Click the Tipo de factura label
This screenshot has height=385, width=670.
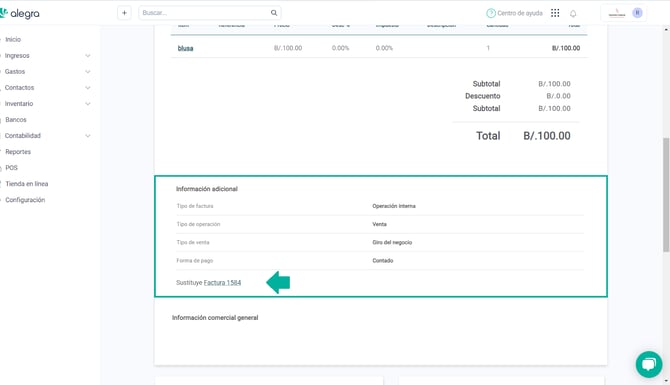(195, 206)
